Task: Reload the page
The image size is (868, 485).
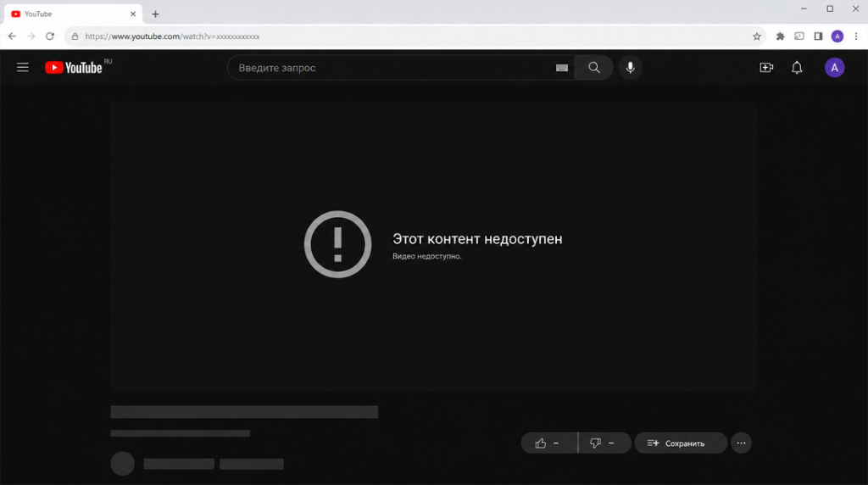Action: [50, 36]
